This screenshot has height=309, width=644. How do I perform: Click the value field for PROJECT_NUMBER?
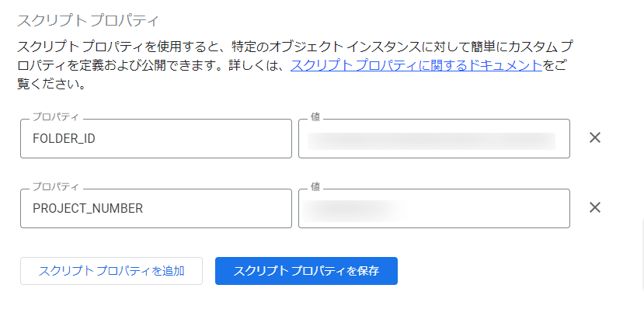point(434,209)
